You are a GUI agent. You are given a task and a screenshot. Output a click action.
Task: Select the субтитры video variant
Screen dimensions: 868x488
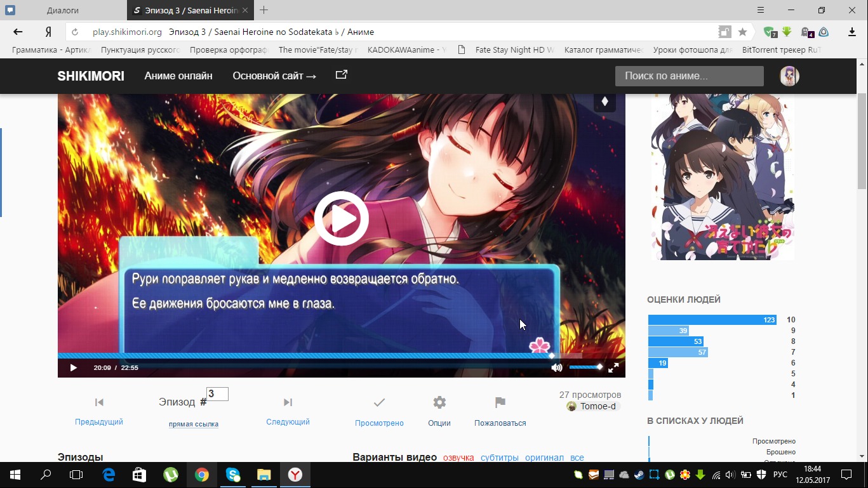click(499, 458)
